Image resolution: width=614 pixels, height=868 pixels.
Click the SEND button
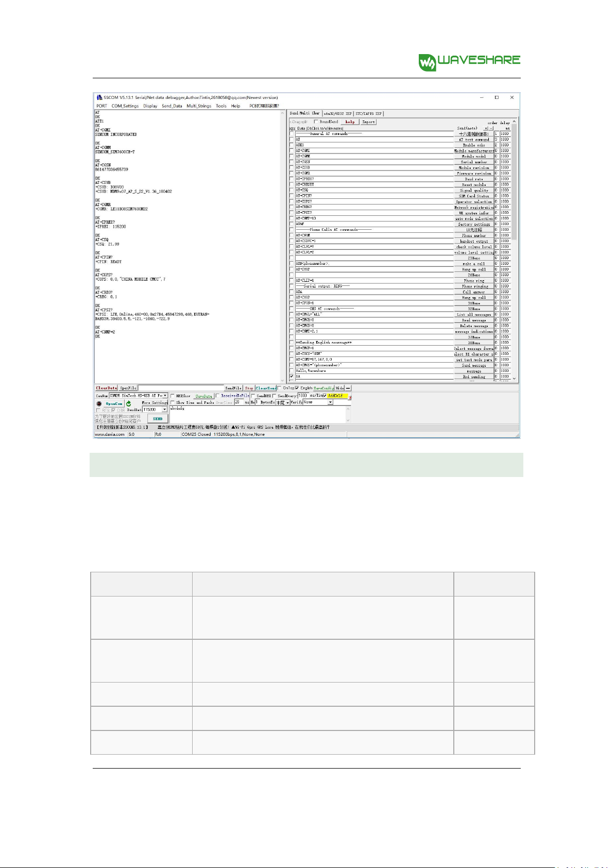pos(158,418)
